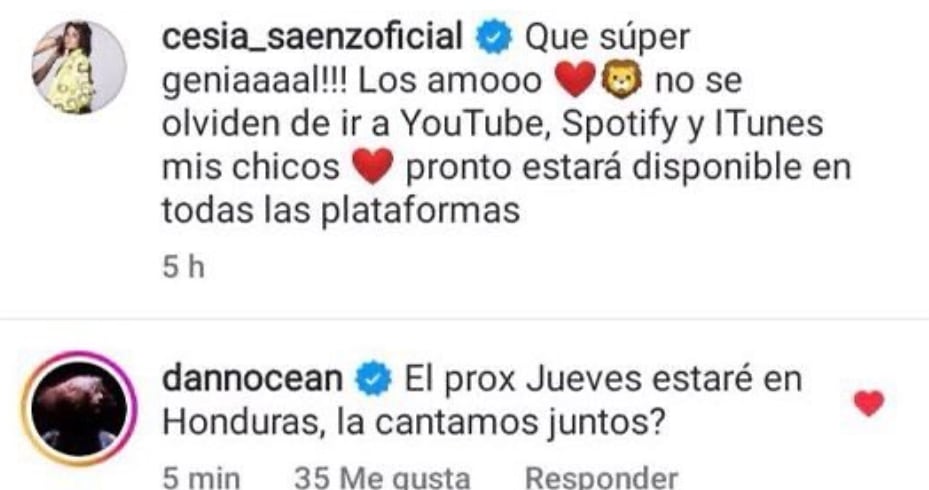
Task: View dannocean's story from the ringed avatar
Action: (x=79, y=409)
